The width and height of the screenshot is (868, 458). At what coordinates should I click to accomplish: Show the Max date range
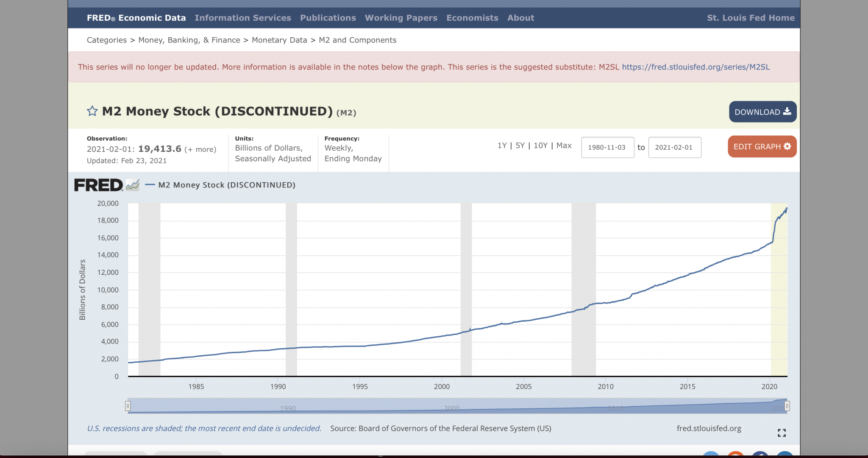coord(564,145)
